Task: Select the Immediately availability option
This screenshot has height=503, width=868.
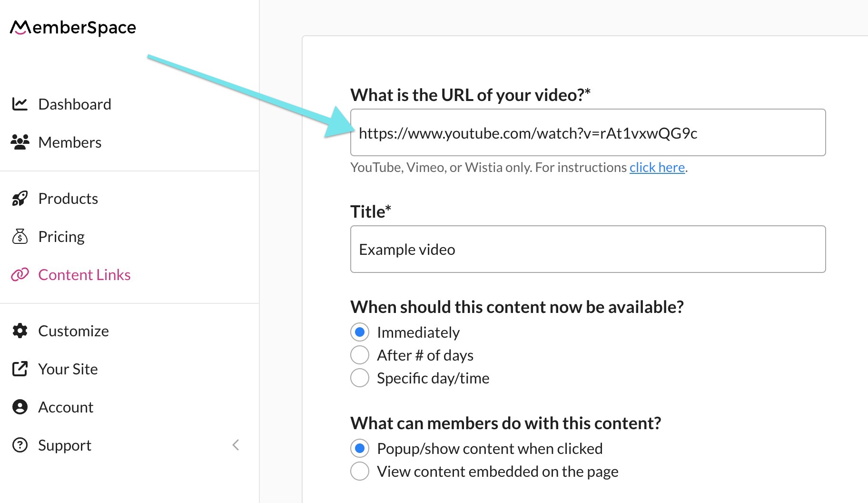Action: point(360,332)
